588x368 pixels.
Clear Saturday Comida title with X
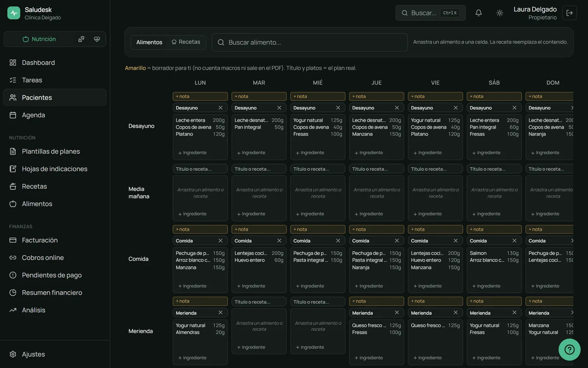pyautogui.click(x=514, y=241)
